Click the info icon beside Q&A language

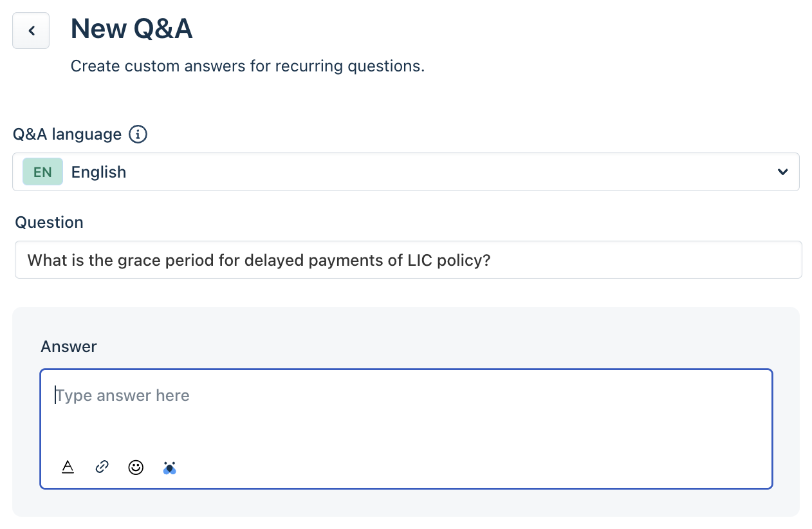(x=138, y=135)
